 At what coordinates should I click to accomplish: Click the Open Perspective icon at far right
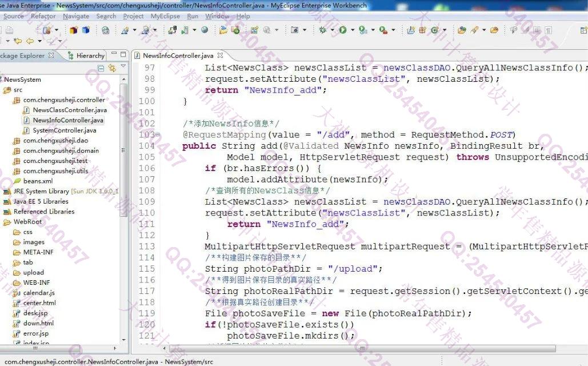(583, 30)
